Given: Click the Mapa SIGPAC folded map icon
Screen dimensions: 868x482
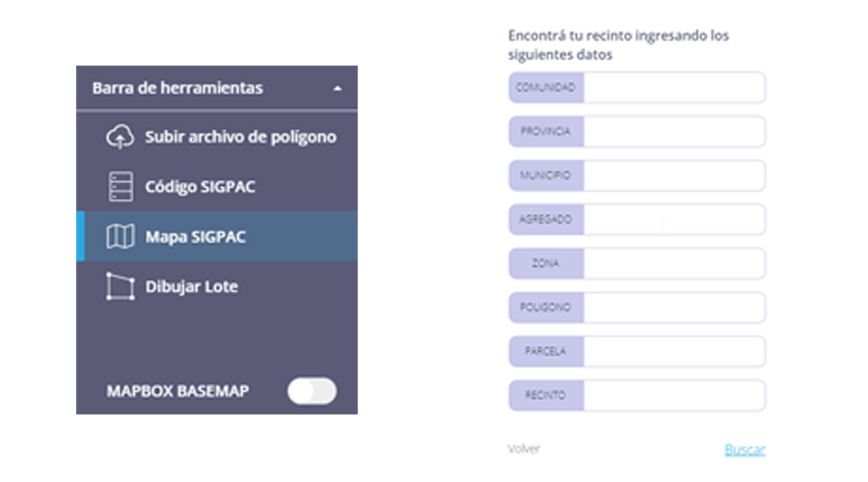Looking at the screenshot, I should (121, 236).
